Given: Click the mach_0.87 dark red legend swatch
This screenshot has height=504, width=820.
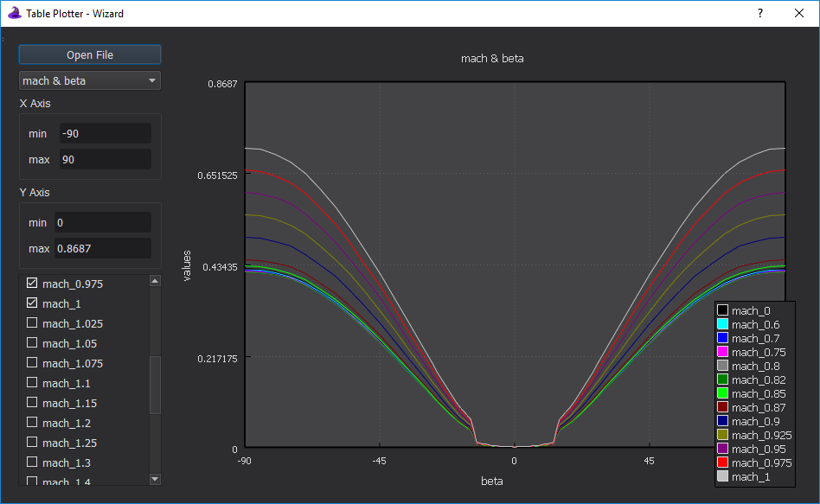Looking at the screenshot, I should (722, 407).
